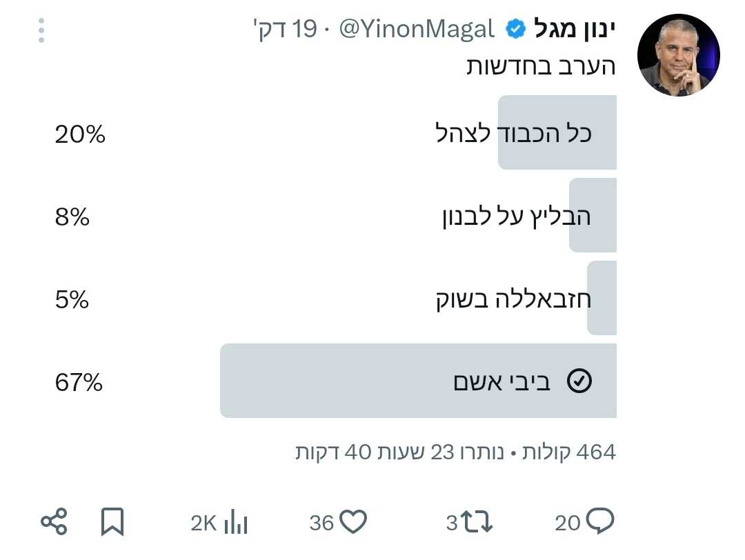
Task: Open the view analytics bar-chart icon
Action: pyautogui.click(x=235, y=522)
